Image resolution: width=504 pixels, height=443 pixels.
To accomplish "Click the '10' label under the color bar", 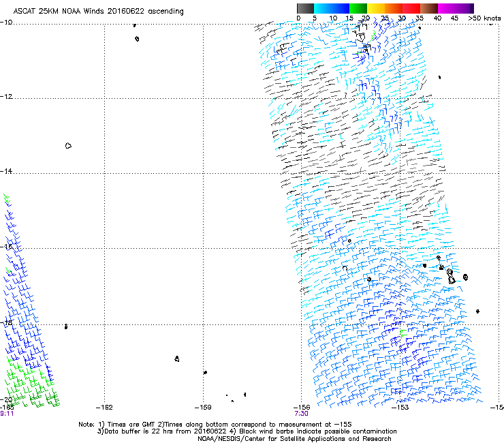I will (x=333, y=18).
